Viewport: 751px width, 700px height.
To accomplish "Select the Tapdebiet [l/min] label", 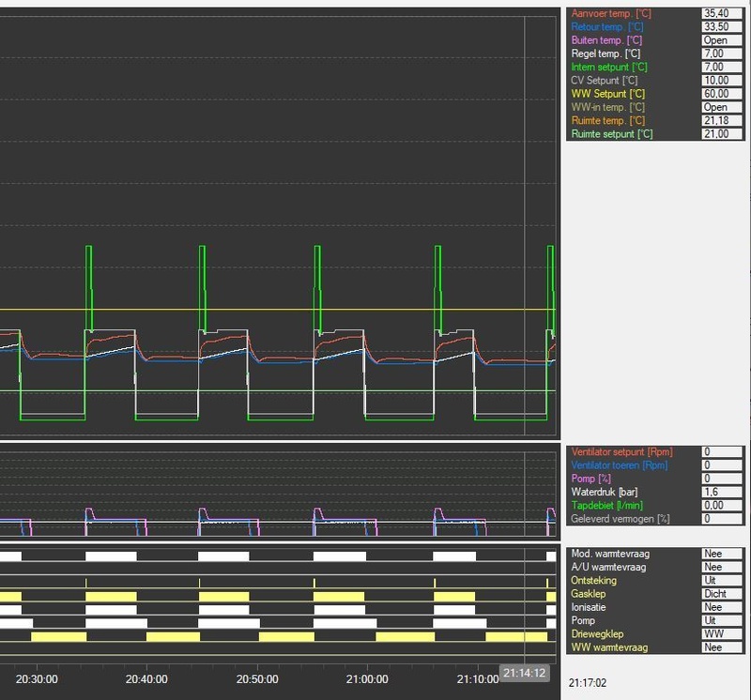I will [x=606, y=506].
